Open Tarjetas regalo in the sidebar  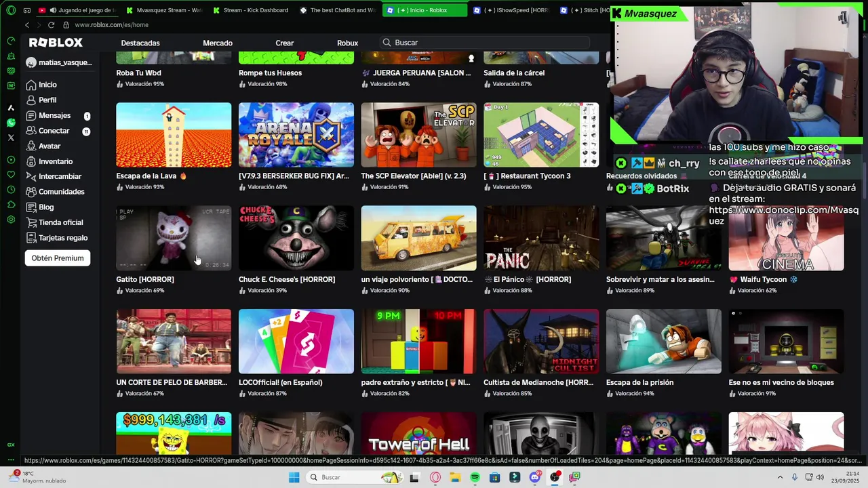(x=56, y=238)
